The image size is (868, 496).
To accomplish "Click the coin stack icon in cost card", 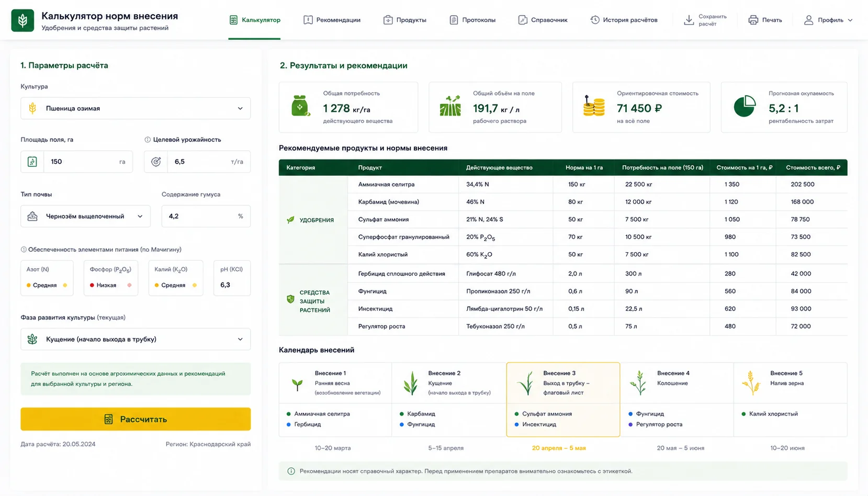I will click(593, 106).
